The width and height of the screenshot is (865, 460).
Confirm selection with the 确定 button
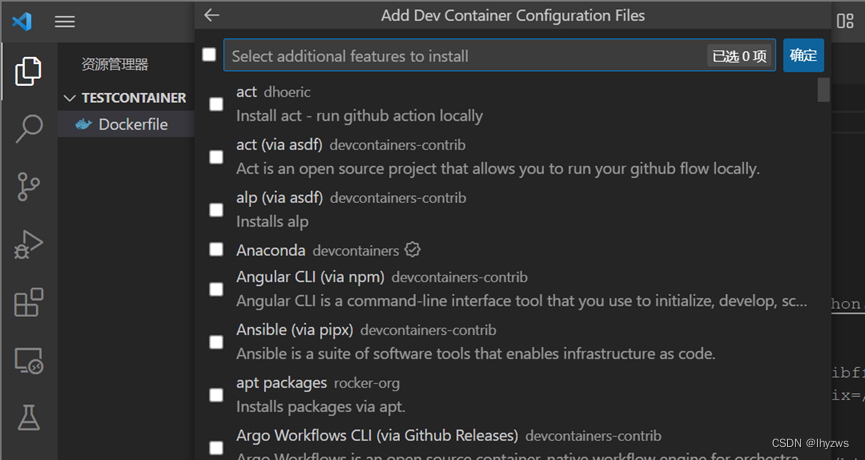coord(803,55)
